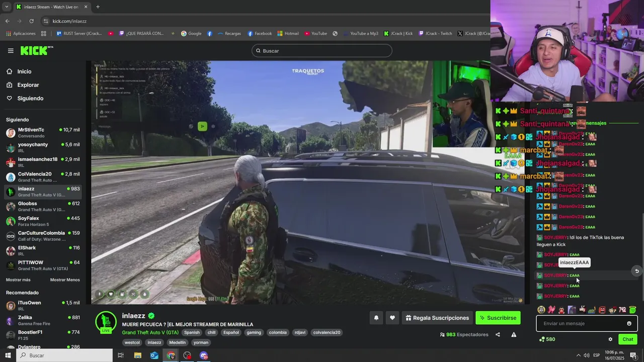Screen dimensions: 644x362
Task: Click Grand Theft Auto V category link
Action: pos(150,332)
